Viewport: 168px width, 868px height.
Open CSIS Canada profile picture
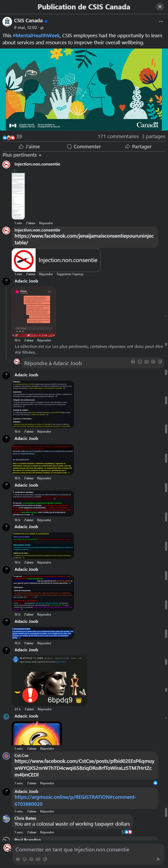tap(7, 21)
